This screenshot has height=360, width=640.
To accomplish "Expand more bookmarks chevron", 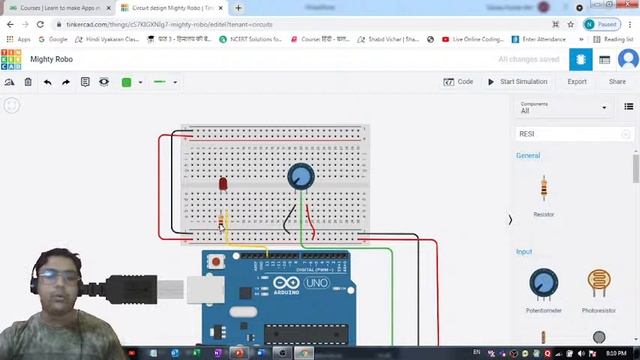I will tap(581, 39).
